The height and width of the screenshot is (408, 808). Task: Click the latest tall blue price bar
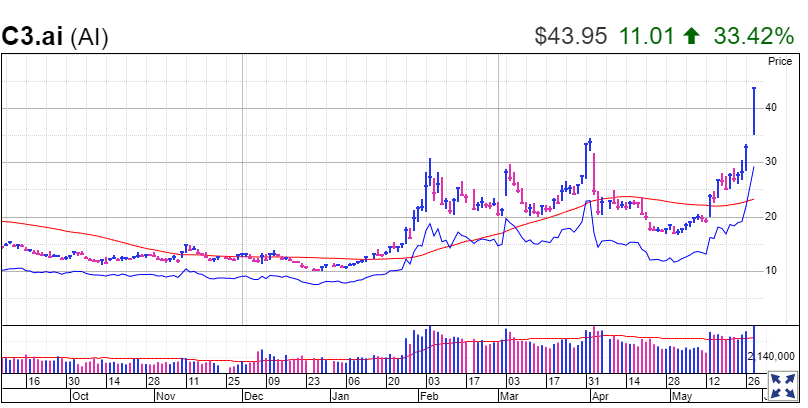pos(754,111)
